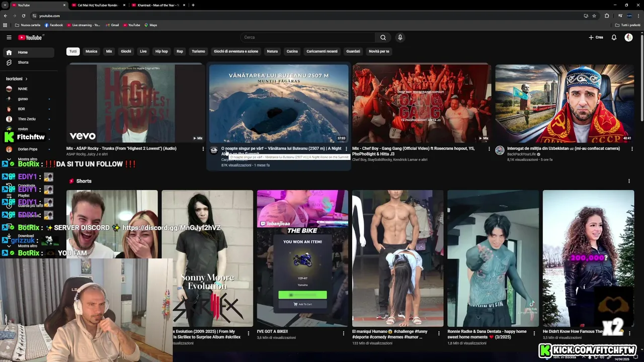The height and width of the screenshot is (362, 644).
Task: Open options for Chef Boy Gang Gang mix
Action: click(x=489, y=149)
